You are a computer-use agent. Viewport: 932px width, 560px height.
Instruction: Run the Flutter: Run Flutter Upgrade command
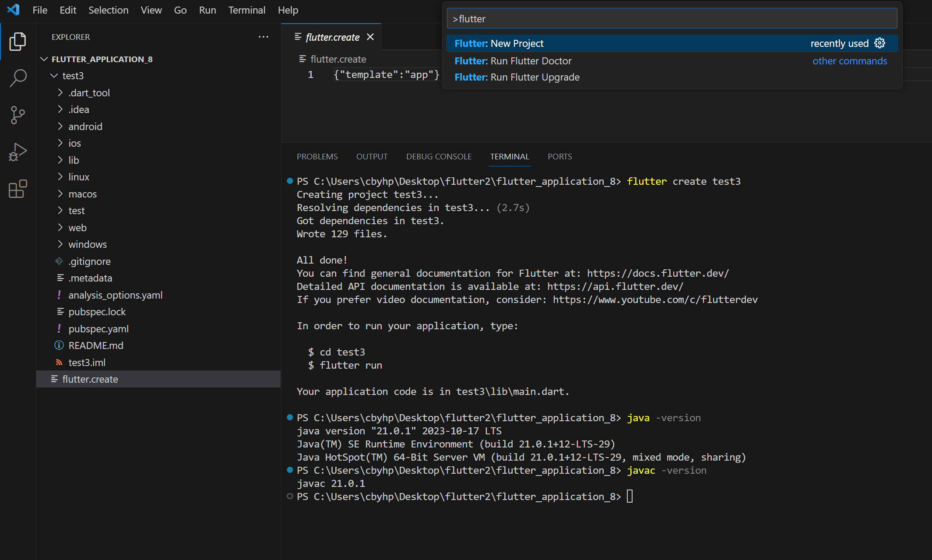[672, 77]
